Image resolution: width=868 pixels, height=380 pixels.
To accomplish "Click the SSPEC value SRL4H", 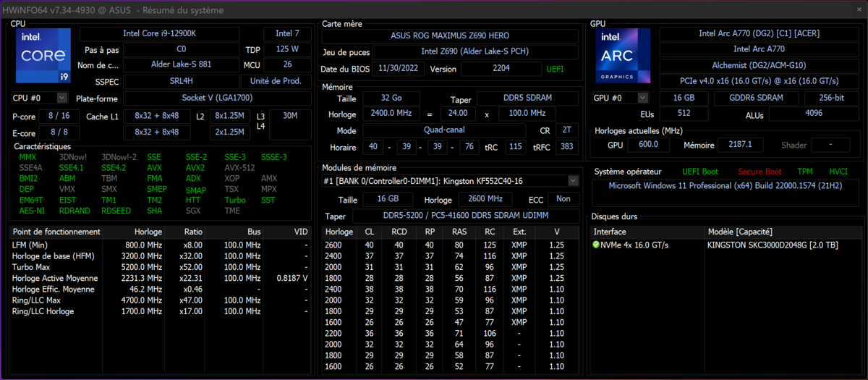I will [181, 81].
